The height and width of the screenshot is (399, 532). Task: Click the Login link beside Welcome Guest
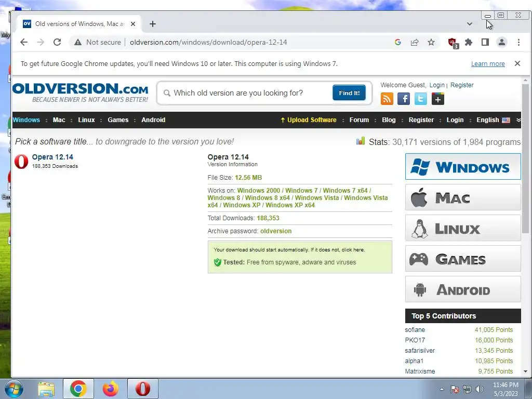click(x=437, y=85)
